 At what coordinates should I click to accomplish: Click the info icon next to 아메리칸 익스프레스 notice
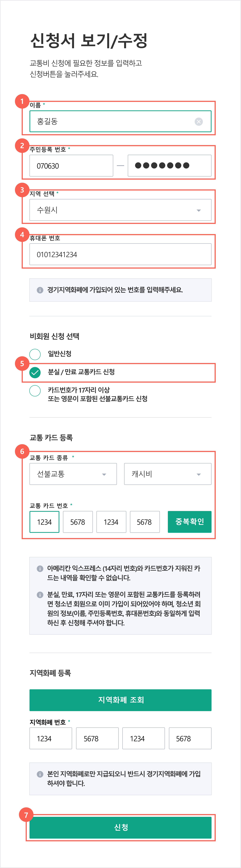pos(40,569)
